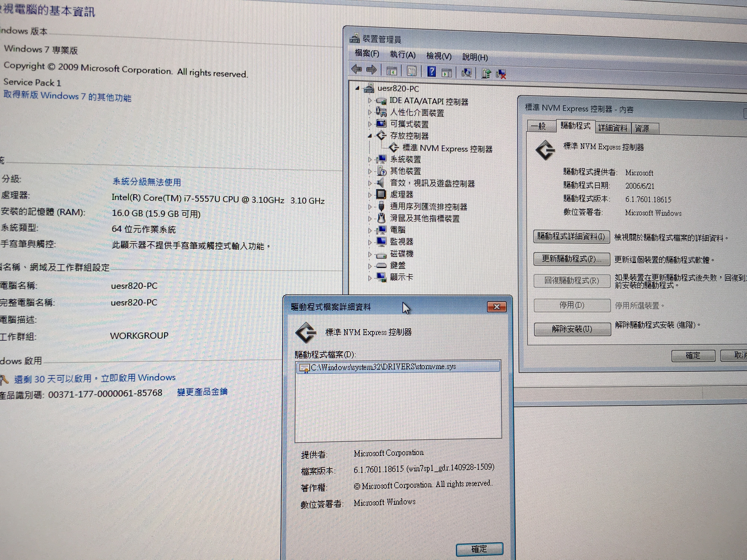747x560 pixels.
Task: Expand the 處理器 node
Action: coord(370,195)
